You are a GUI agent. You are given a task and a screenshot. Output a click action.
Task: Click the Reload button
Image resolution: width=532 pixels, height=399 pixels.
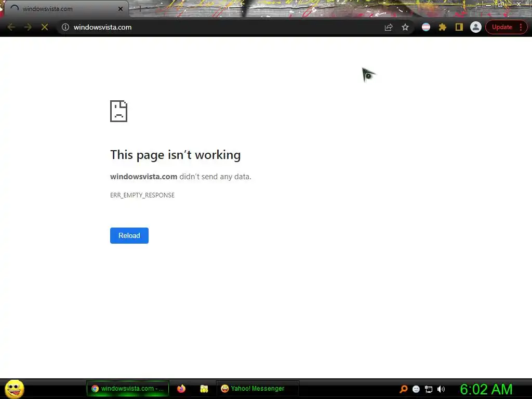coord(129,235)
